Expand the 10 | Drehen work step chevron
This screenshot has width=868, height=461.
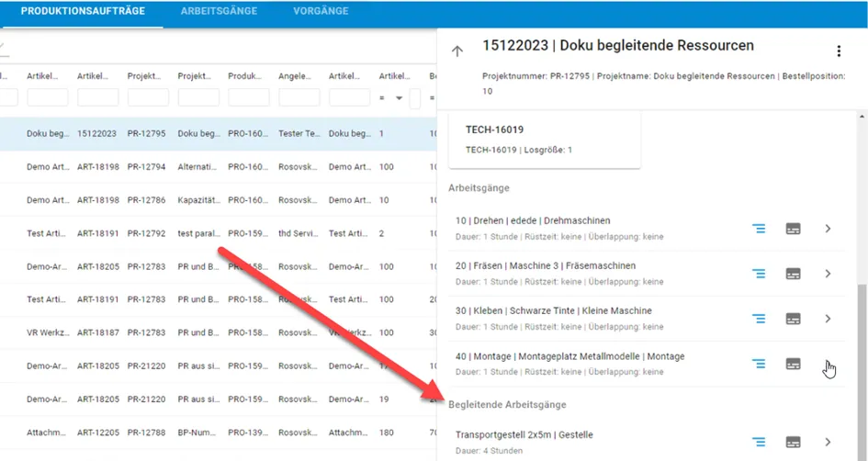tap(828, 229)
